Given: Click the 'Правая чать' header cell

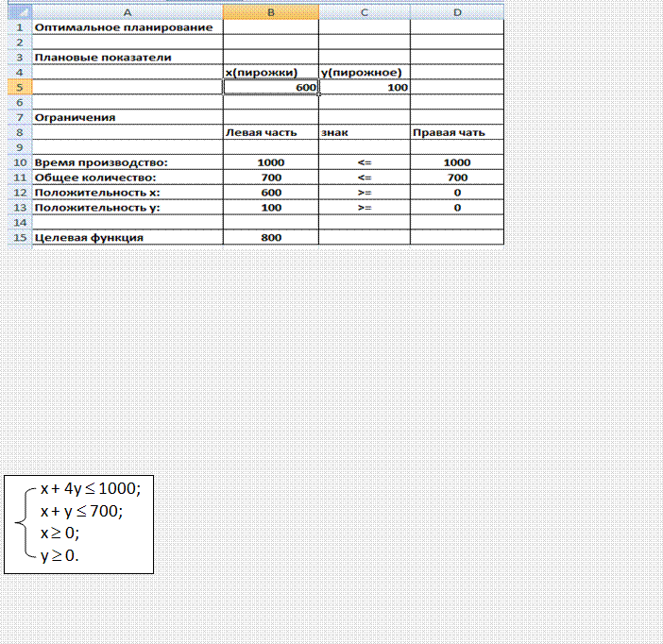Looking at the screenshot, I should (x=456, y=132).
